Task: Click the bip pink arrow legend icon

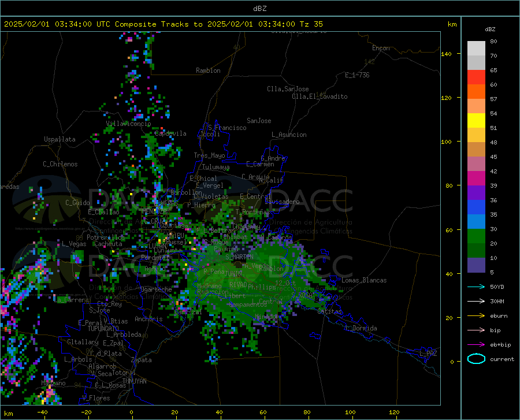Action: [476, 330]
